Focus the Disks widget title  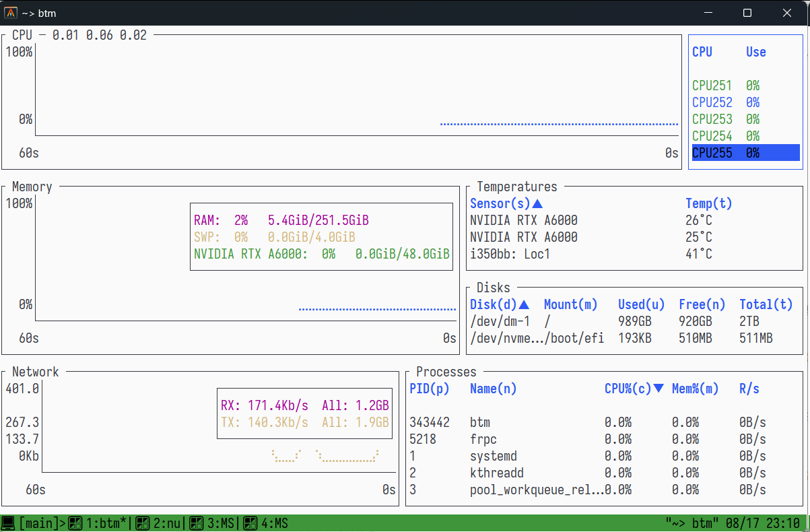click(494, 288)
